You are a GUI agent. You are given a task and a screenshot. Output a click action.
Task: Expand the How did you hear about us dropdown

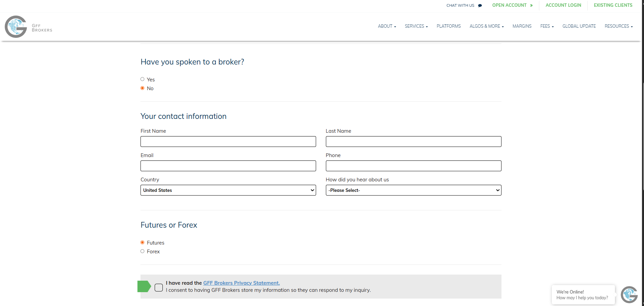pyautogui.click(x=413, y=190)
